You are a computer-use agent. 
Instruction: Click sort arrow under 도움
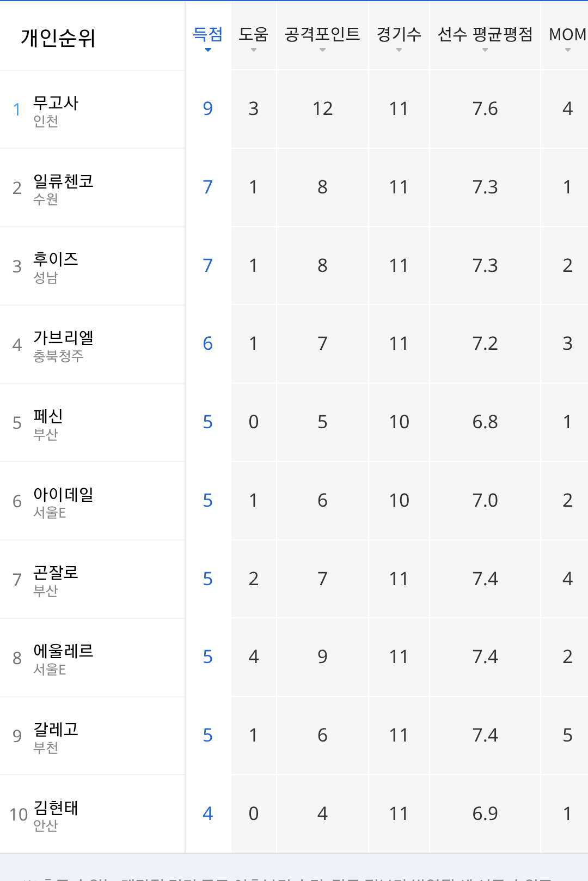point(254,50)
